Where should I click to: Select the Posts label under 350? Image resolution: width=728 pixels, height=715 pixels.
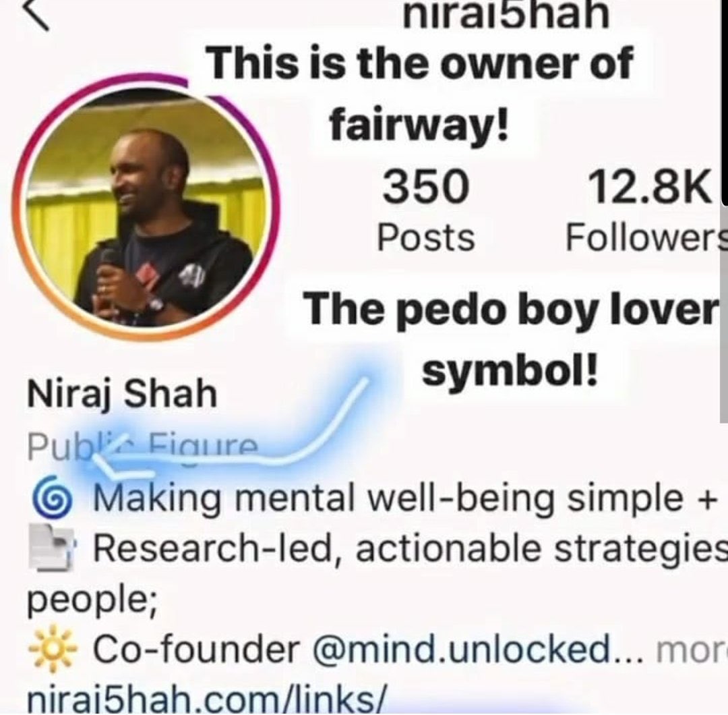click(x=425, y=238)
